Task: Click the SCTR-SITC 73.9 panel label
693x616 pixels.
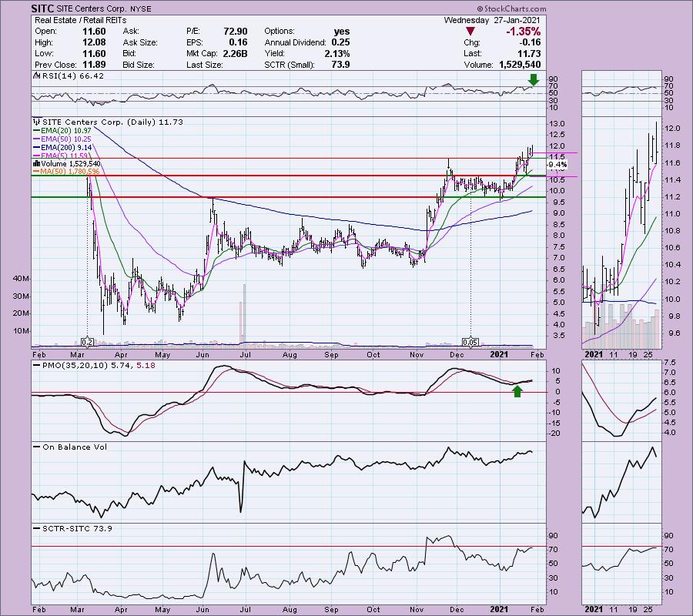Action: click(73, 528)
